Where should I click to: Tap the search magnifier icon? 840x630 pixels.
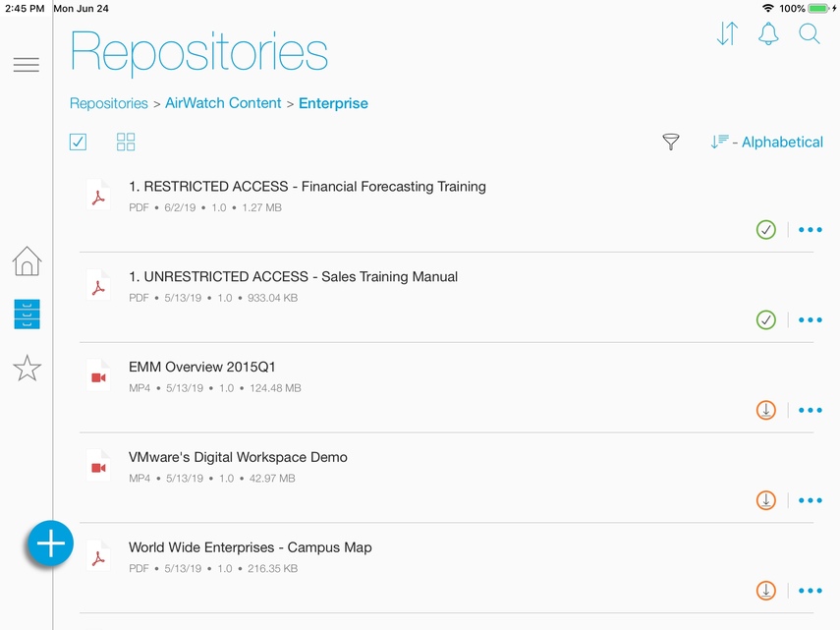pyautogui.click(x=809, y=34)
